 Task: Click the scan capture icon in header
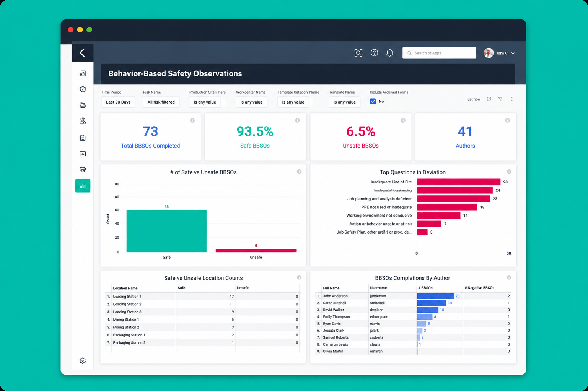pos(358,53)
